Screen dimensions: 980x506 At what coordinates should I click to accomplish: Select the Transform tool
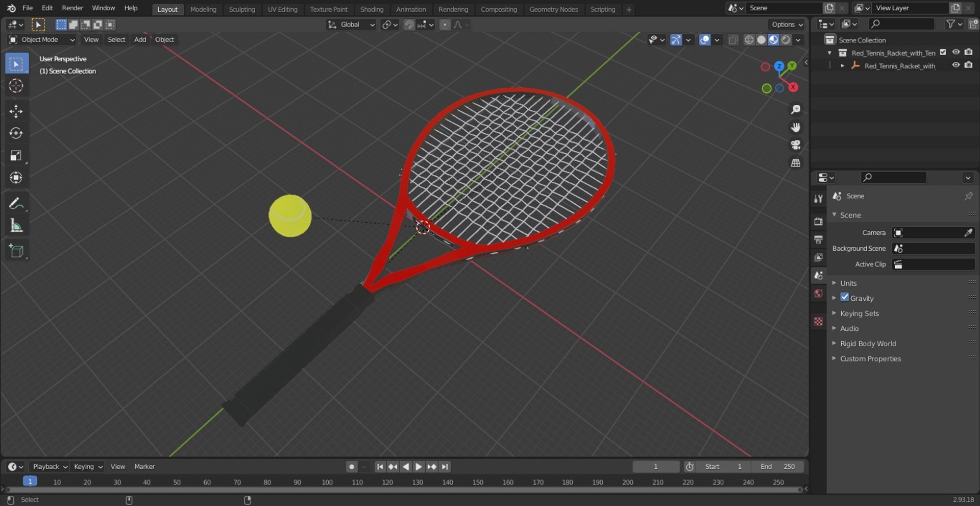point(16,178)
